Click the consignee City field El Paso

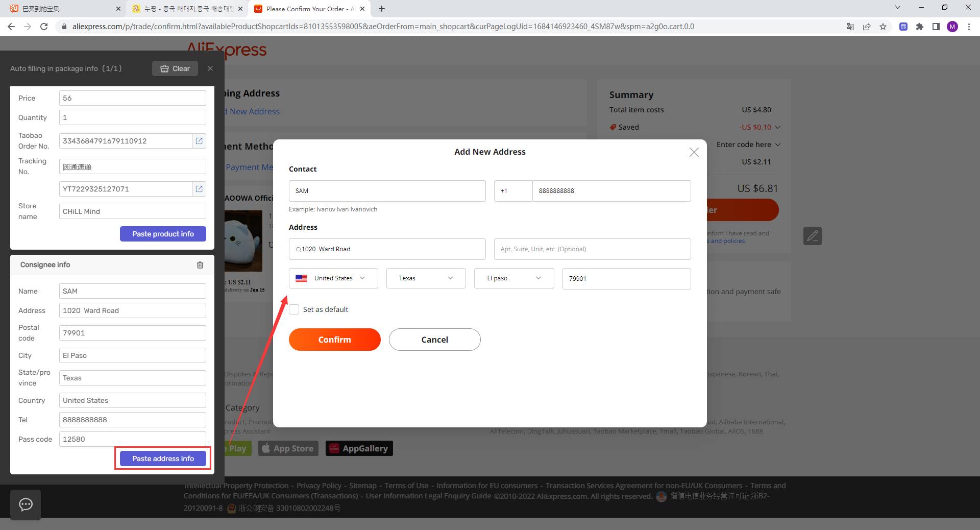[x=133, y=355]
